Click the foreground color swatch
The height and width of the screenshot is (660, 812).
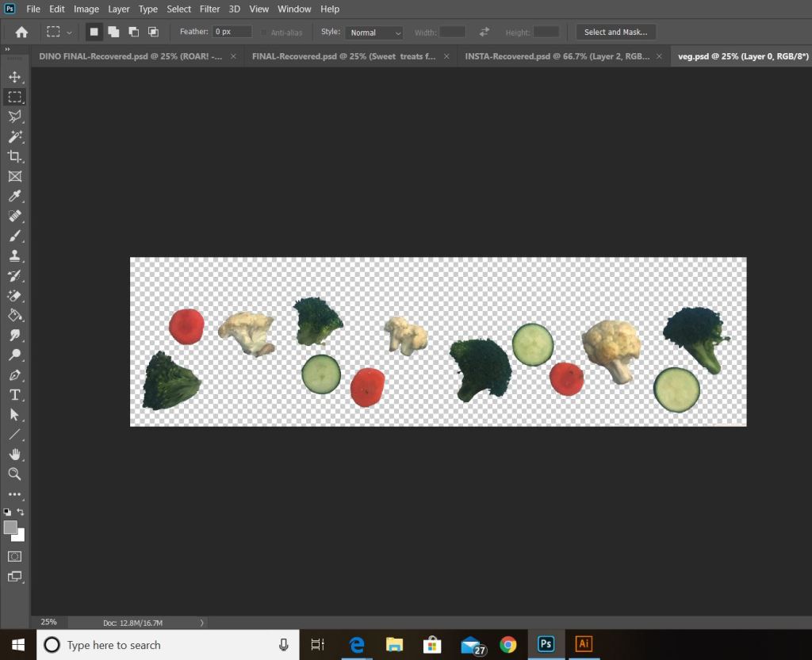[x=10, y=528]
